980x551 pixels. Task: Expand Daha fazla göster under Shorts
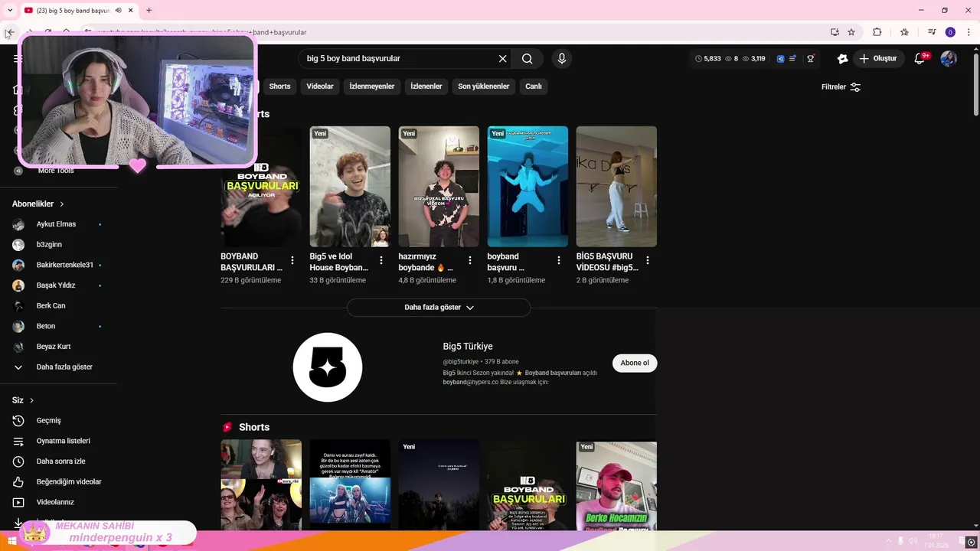pos(439,307)
